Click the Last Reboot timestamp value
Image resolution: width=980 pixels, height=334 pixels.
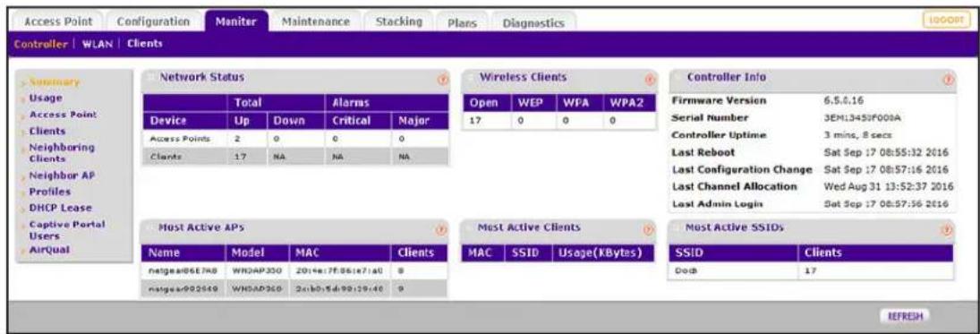click(x=887, y=152)
